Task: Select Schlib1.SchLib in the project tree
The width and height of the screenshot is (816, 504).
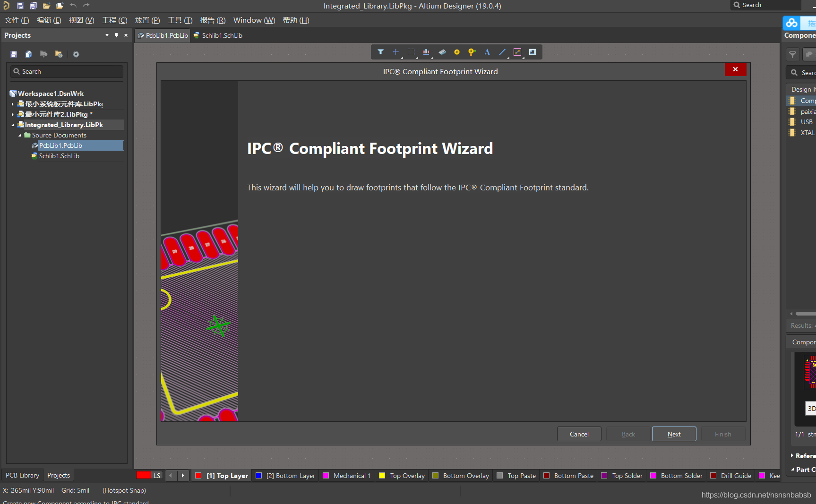Action: pos(59,156)
